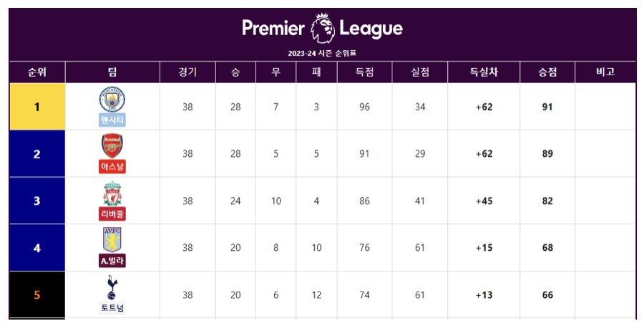Click the black rank 5 cell
The height and width of the screenshot is (331, 644).
pos(37,294)
